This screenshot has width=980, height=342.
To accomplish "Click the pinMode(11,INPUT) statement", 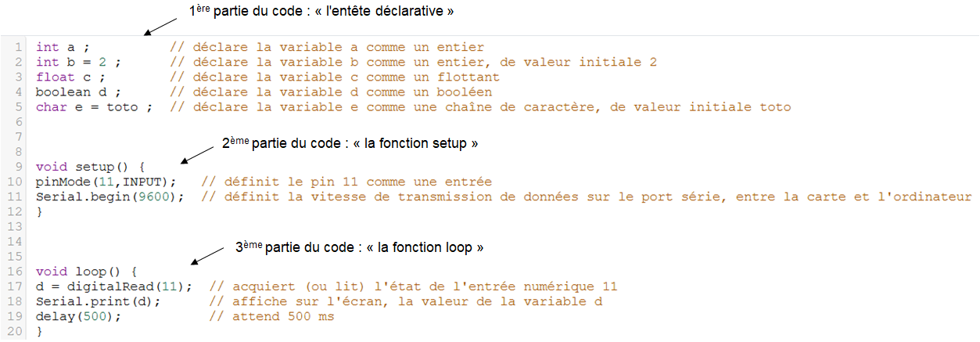I will click(106, 182).
